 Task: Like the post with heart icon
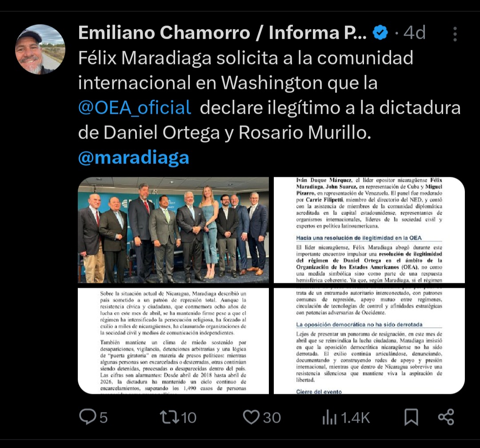pyautogui.click(x=251, y=417)
